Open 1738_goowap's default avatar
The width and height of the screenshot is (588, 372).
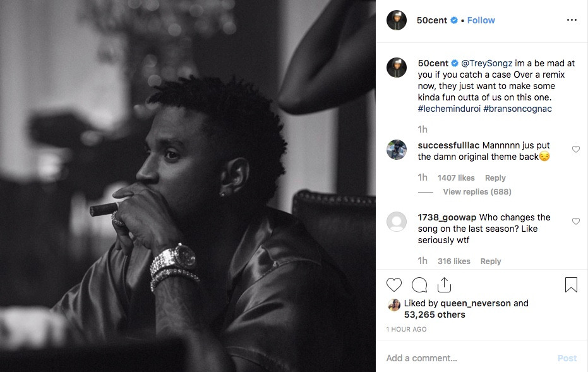(397, 222)
